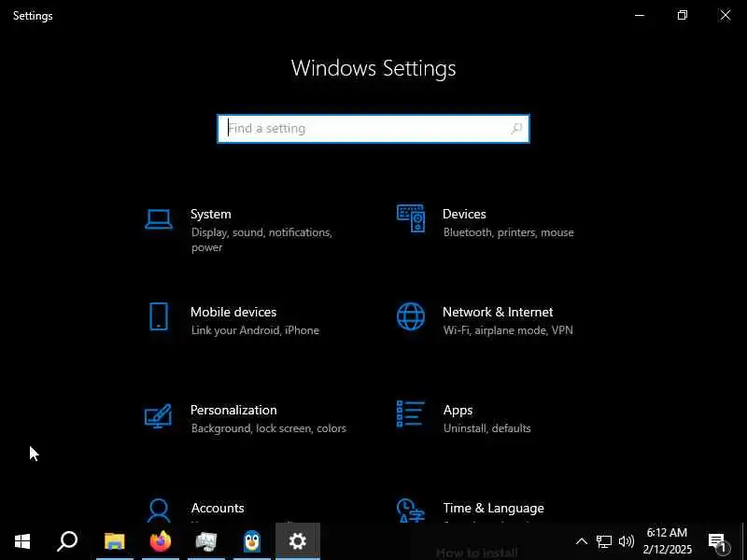Open the Time & Language clock icon

point(410,511)
